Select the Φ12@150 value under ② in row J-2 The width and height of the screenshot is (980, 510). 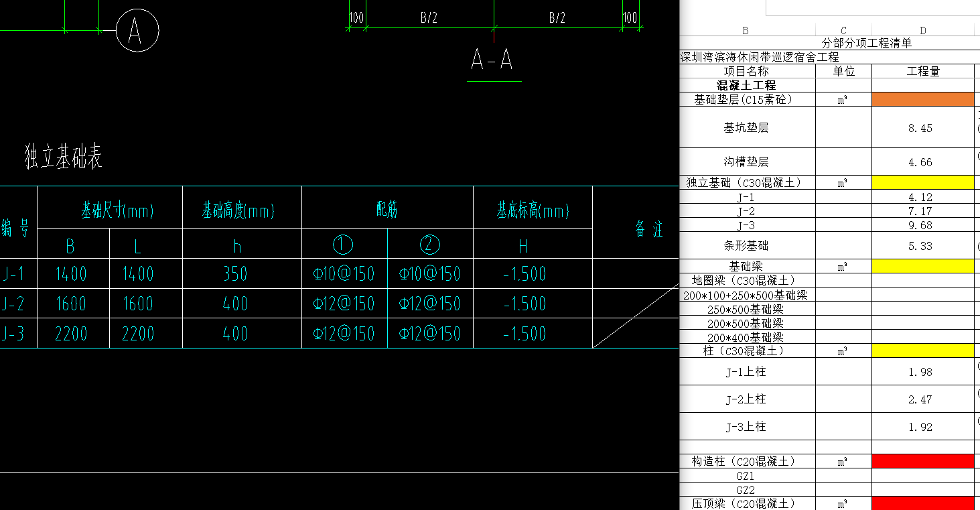(x=430, y=304)
